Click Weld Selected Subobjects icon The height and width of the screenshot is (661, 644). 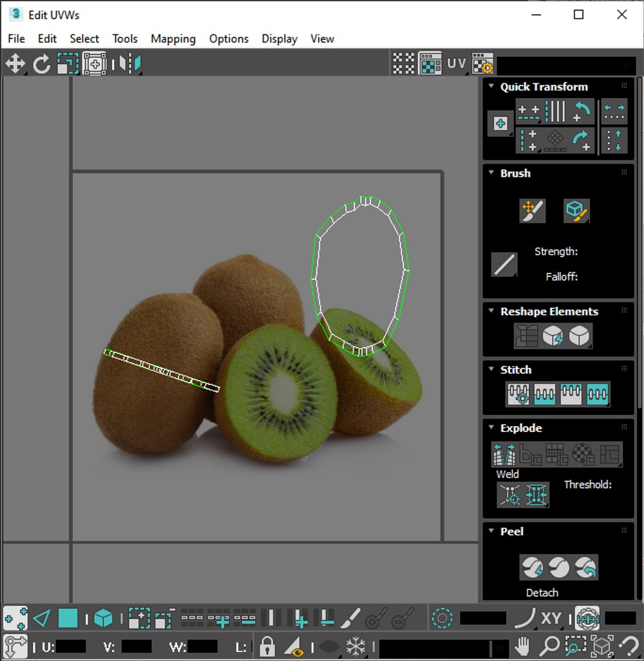pyautogui.click(x=536, y=495)
